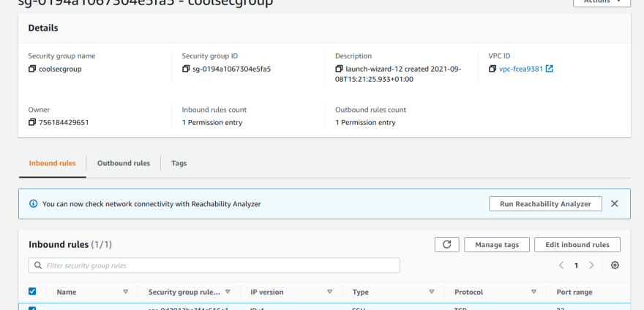This screenshot has height=310, width=644.
Task: Focus the Filter security group rules field
Action: 214,265
